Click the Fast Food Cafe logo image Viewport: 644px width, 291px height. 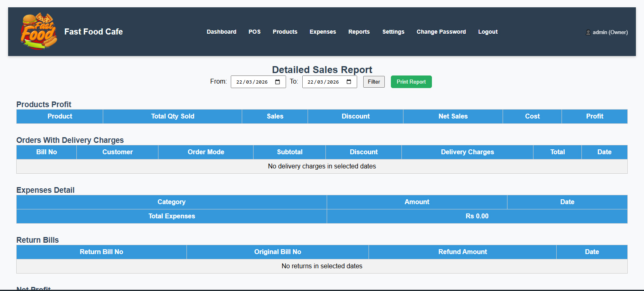click(x=39, y=31)
